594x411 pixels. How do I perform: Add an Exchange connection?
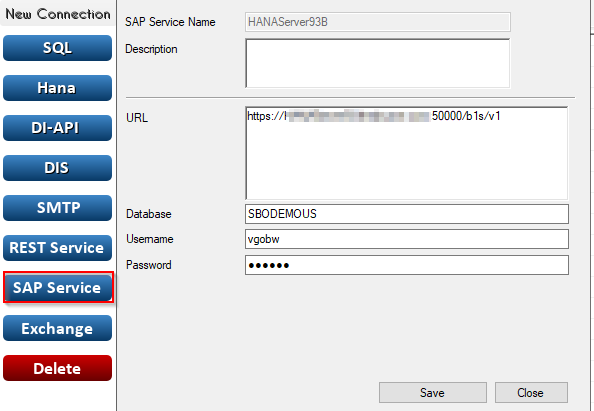point(57,328)
